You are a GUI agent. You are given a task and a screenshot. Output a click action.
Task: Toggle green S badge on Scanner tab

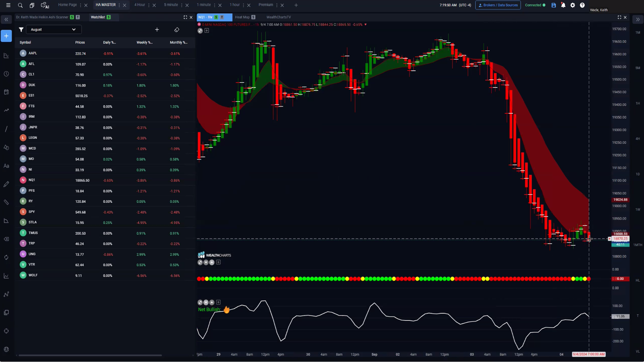[72, 17]
